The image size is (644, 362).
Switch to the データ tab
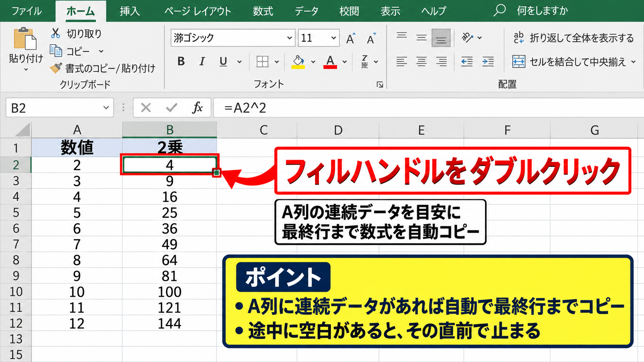[x=307, y=11]
